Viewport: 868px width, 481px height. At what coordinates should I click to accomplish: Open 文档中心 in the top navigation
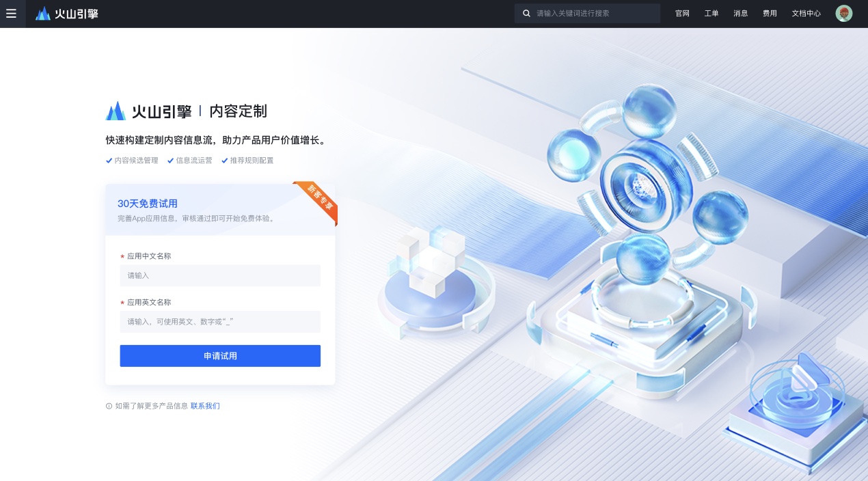(x=806, y=14)
